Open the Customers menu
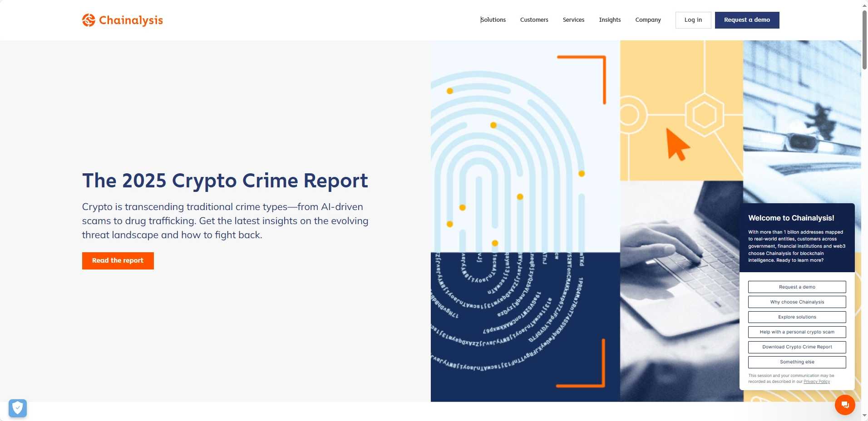Screen dimensions: 868x421 pyautogui.click(x=534, y=20)
